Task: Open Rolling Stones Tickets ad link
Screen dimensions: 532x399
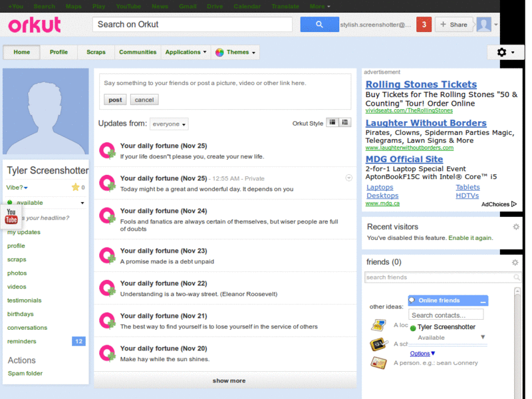Action: [421, 84]
